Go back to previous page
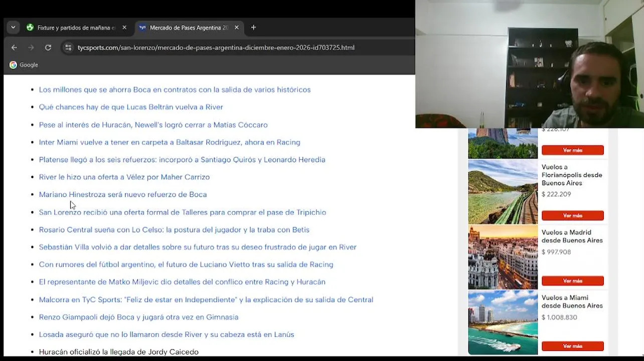Screen dimensions: 644x361 pyautogui.click(x=14, y=48)
